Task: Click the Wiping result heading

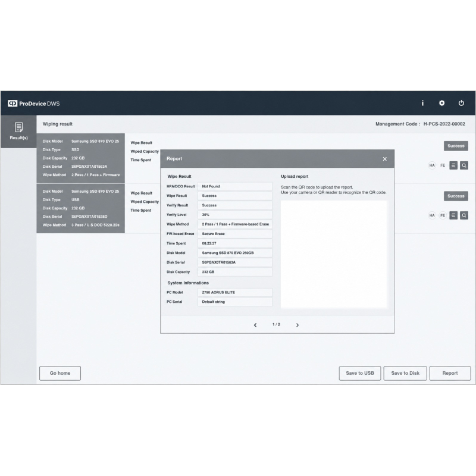Action: pos(57,124)
